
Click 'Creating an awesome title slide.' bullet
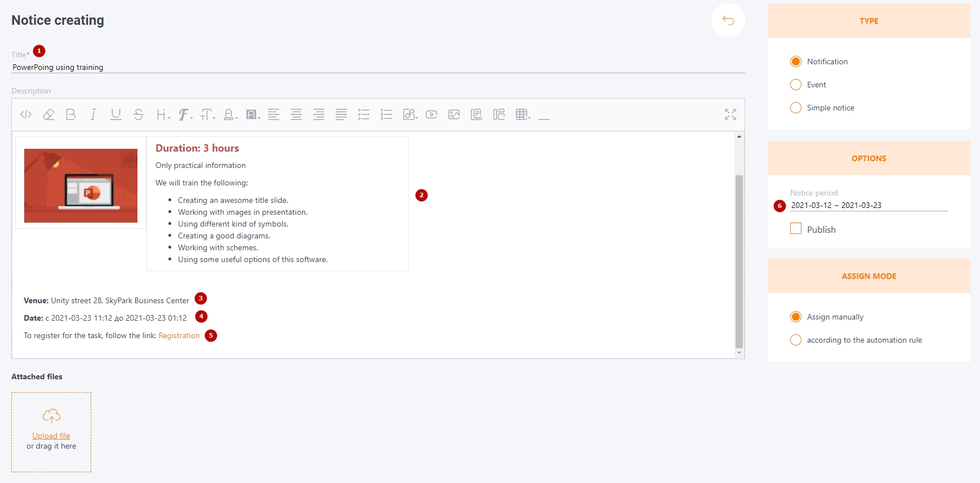click(x=233, y=200)
